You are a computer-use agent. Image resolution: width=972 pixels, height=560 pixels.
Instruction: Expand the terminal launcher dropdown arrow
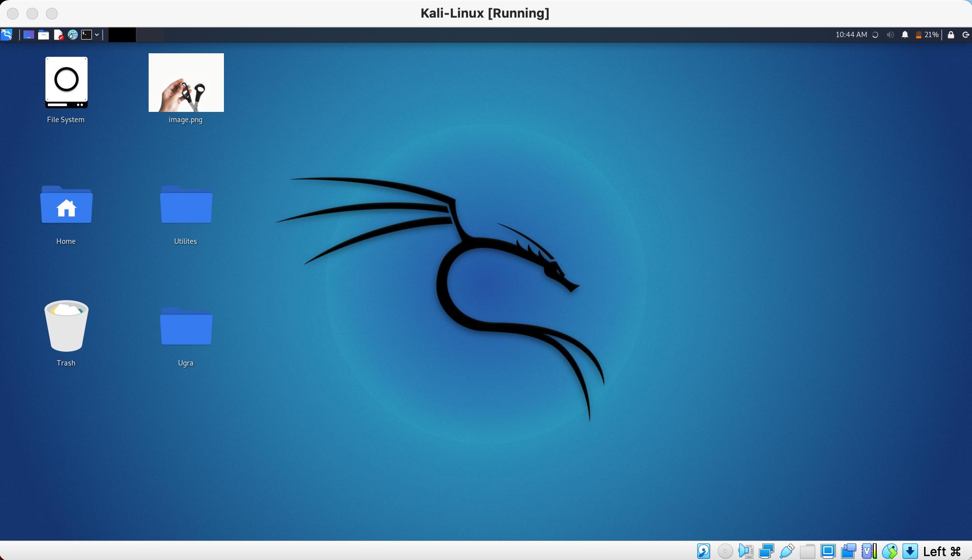(x=97, y=35)
